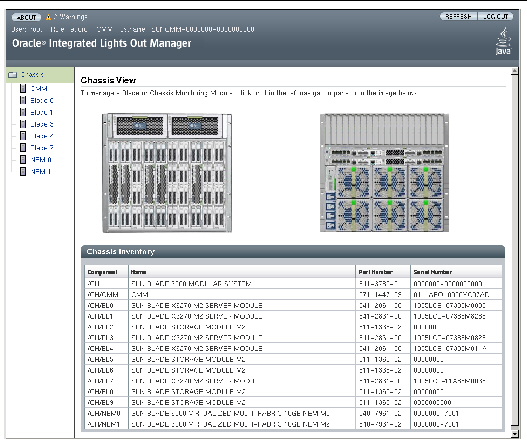Select the /CH/BL0 component cell

point(107,306)
